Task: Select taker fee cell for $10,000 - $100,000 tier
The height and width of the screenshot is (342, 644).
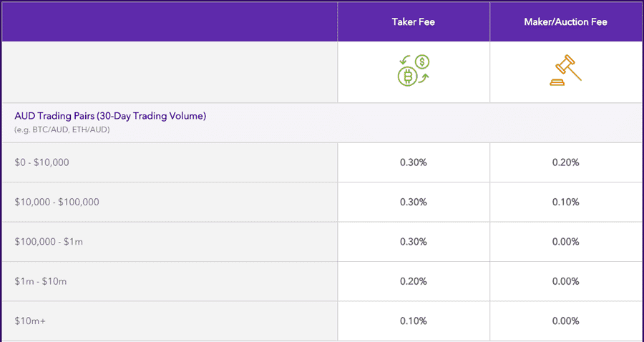Action: [413, 202]
